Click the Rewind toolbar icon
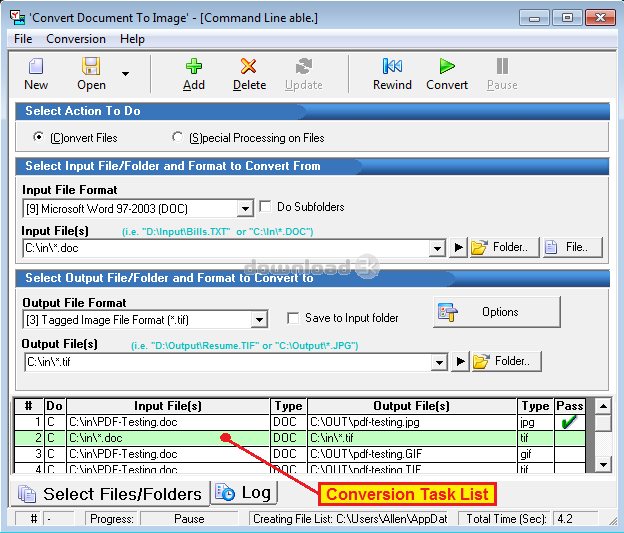 point(392,66)
